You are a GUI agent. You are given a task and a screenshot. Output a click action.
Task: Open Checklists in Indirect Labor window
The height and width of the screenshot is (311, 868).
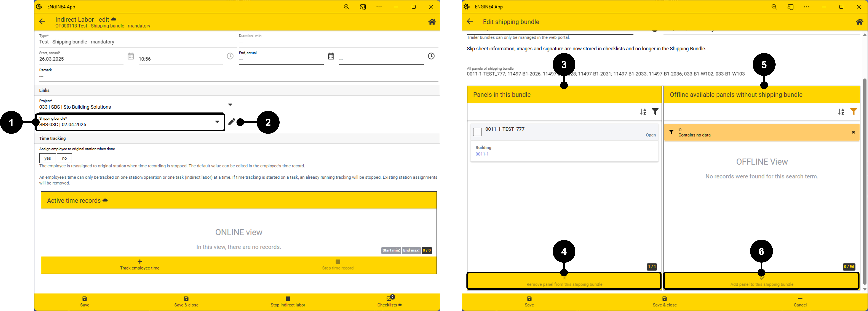tap(389, 302)
